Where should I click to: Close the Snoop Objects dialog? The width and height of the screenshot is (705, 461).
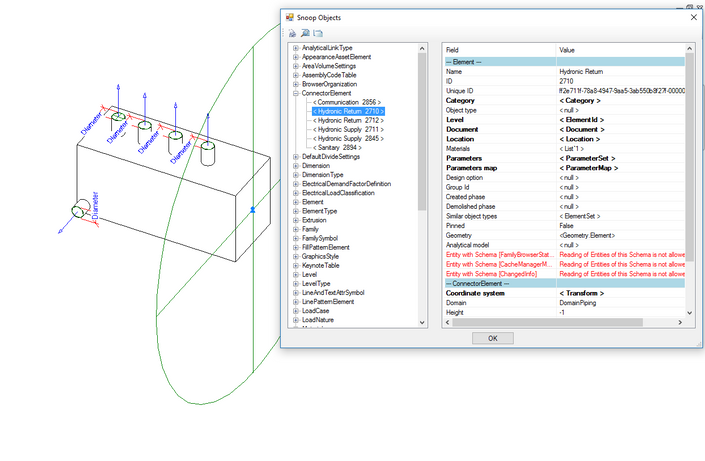(x=694, y=17)
